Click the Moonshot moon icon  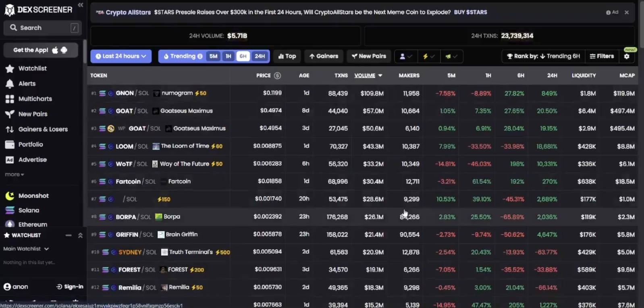(10, 196)
